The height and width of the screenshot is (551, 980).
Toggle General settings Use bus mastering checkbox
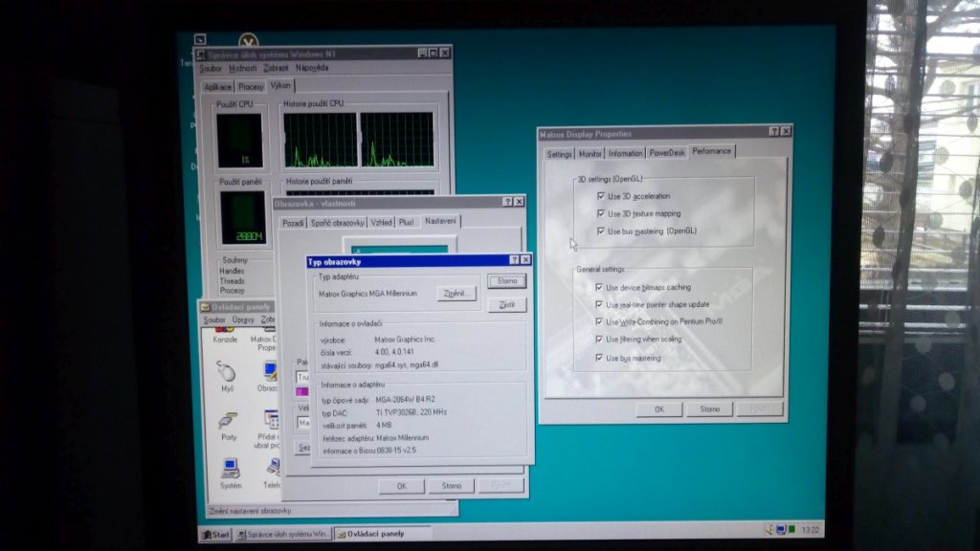[x=599, y=358]
